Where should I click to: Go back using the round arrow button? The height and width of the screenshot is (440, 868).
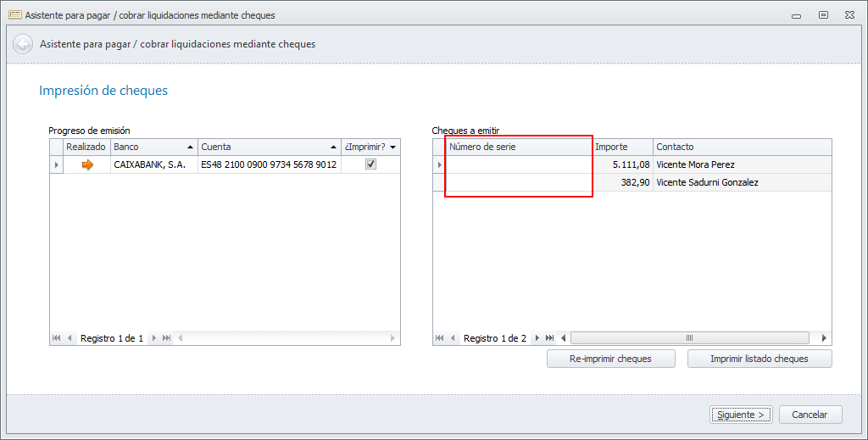[23, 44]
